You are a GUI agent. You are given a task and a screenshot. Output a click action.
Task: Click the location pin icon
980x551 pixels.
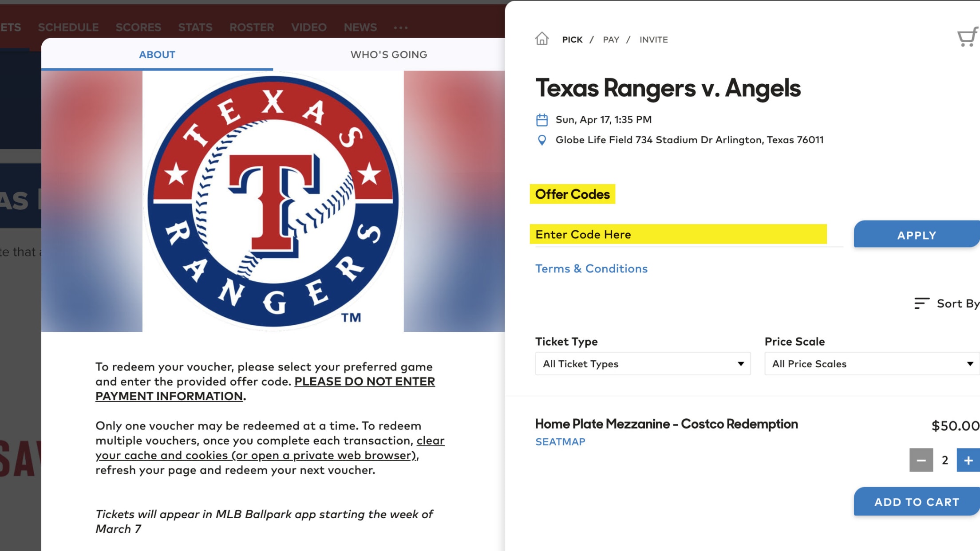[x=542, y=140]
